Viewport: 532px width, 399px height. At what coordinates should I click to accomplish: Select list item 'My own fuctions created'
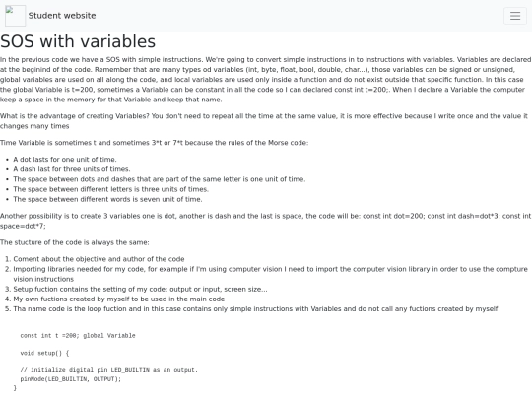[x=119, y=299]
